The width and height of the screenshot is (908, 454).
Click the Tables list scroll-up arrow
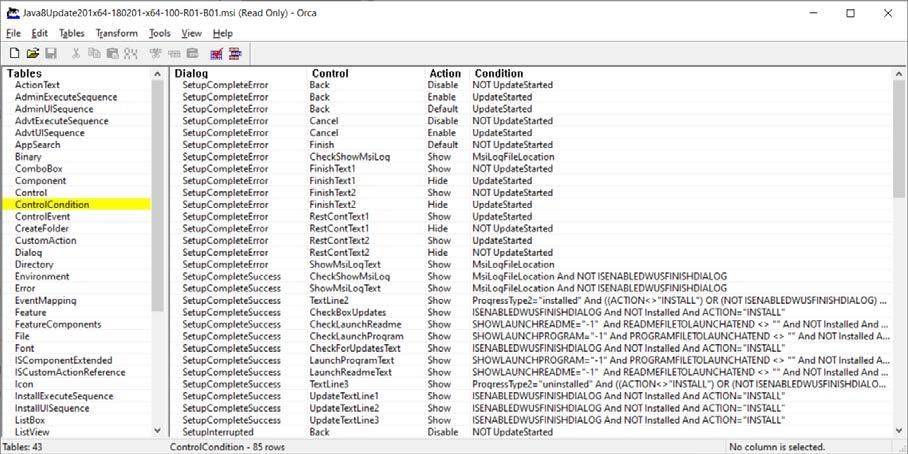click(158, 74)
